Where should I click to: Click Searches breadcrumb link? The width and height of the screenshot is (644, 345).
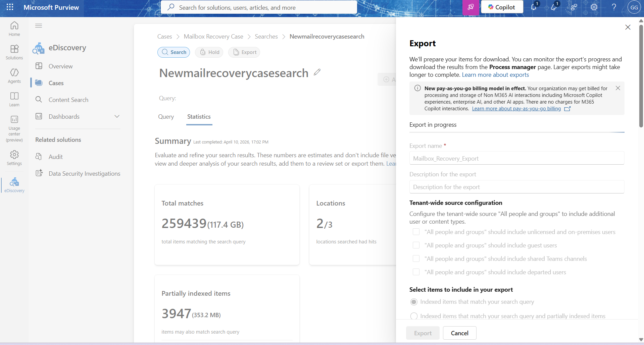(x=266, y=36)
